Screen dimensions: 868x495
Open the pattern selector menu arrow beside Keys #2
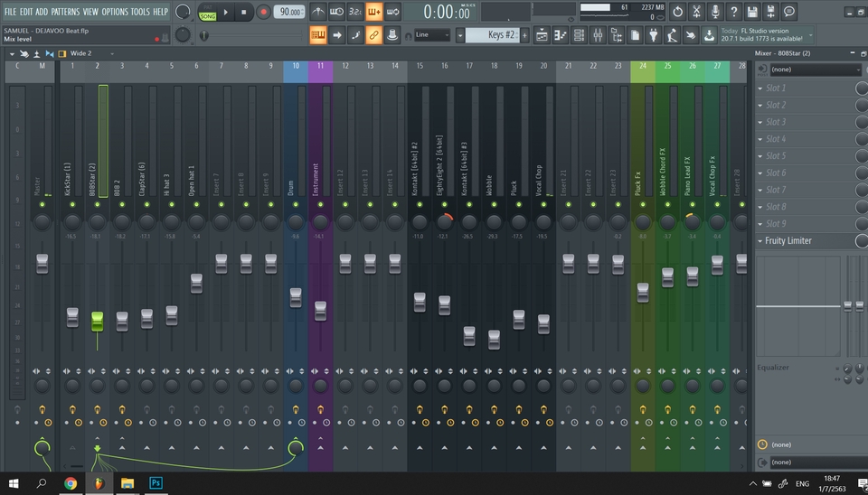pyautogui.click(x=460, y=35)
